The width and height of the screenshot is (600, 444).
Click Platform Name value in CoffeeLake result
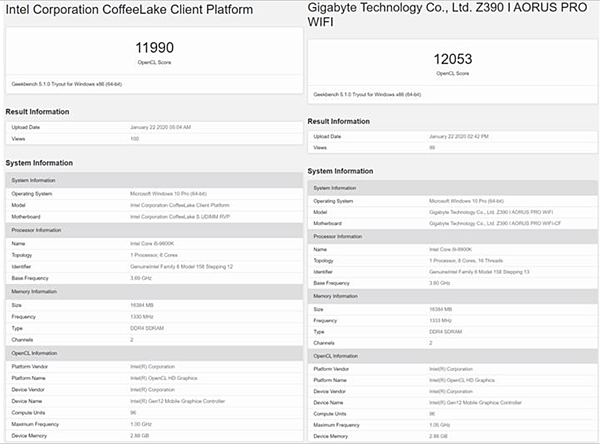pyautogui.click(x=164, y=378)
